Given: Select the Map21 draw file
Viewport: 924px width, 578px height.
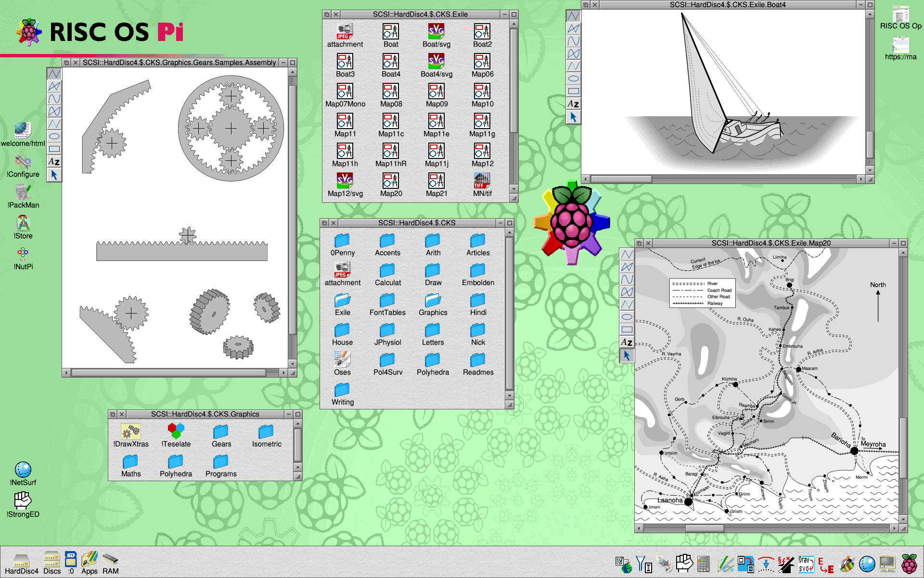Looking at the screenshot, I should click(436, 185).
